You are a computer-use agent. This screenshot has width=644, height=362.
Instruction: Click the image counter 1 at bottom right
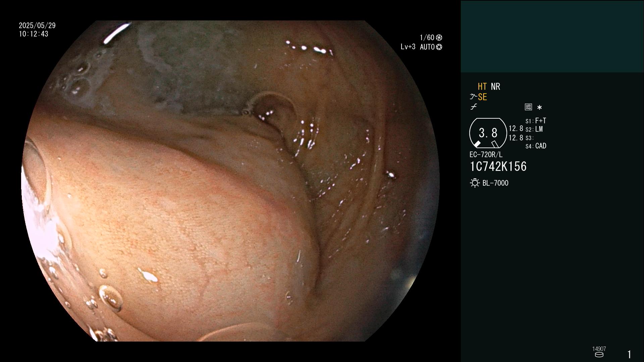(x=629, y=354)
